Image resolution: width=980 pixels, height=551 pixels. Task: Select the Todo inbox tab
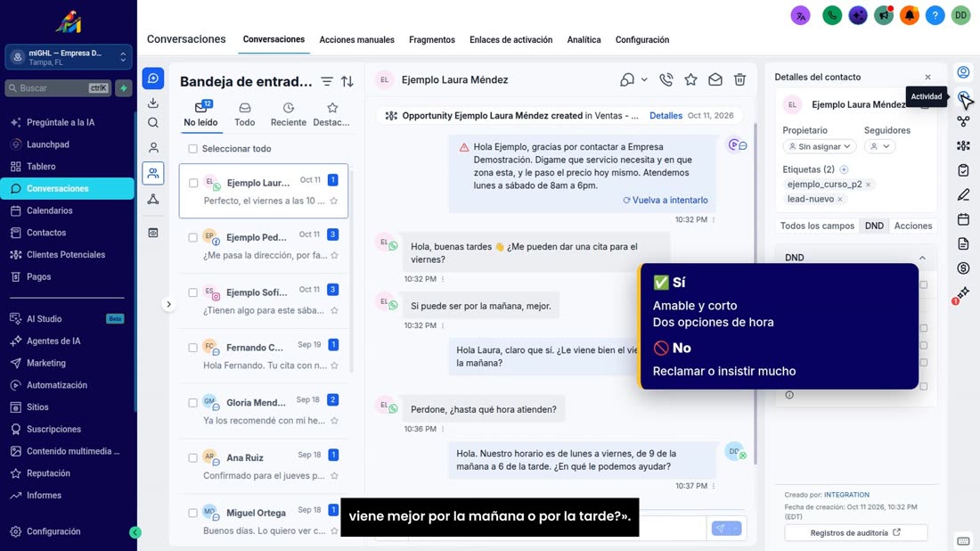[244, 115]
